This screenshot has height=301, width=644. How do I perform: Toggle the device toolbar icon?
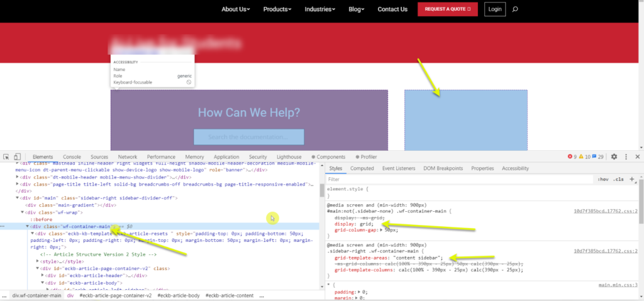(x=18, y=156)
